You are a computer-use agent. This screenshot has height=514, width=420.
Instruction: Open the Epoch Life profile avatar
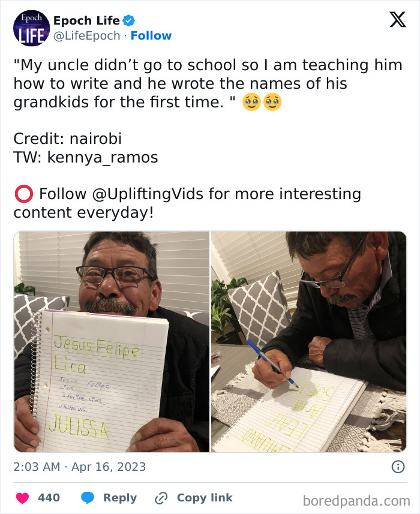pyautogui.click(x=31, y=28)
